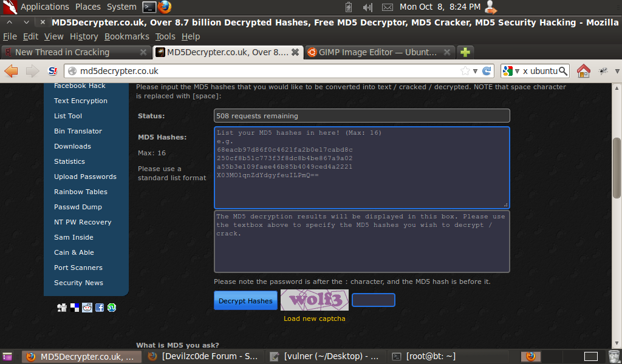This screenshot has width=622, height=364.
Task: Click the Load new captcha link
Action: click(x=314, y=318)
